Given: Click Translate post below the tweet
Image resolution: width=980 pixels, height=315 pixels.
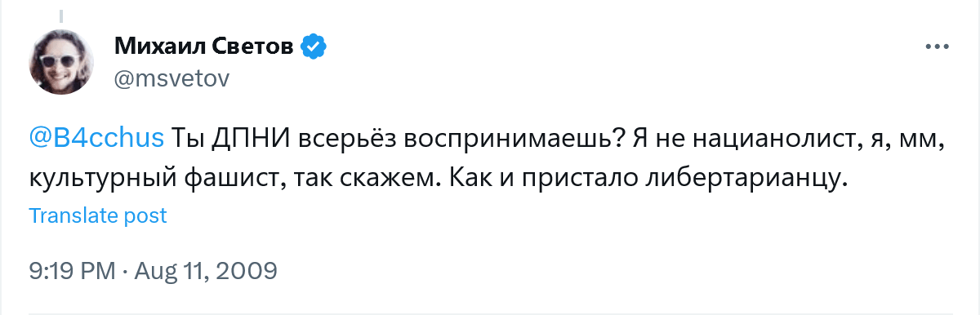Looking at the screenshot, I should click(98, 216).
